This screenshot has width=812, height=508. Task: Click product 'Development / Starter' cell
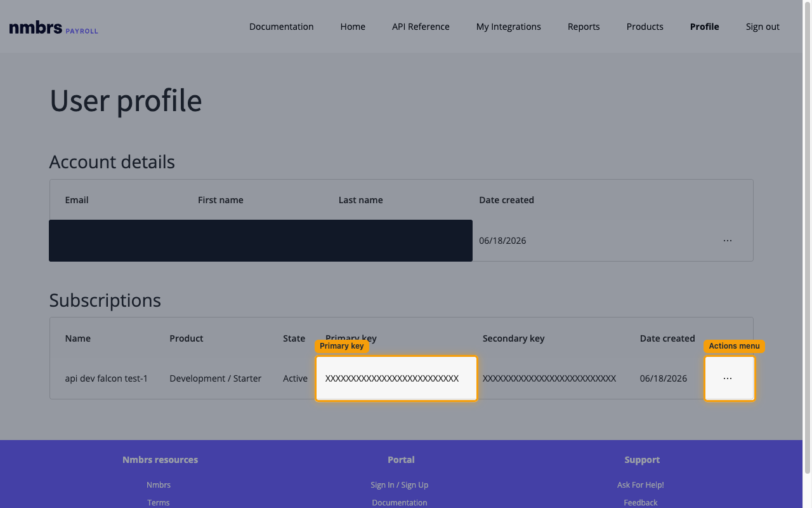point(216,378)
